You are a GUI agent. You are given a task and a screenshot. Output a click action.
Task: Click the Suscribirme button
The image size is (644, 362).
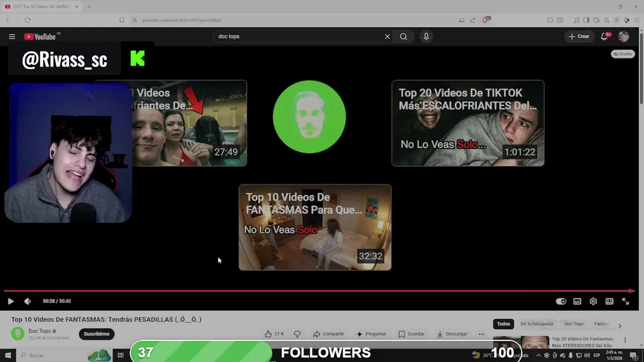pos(97,334)
